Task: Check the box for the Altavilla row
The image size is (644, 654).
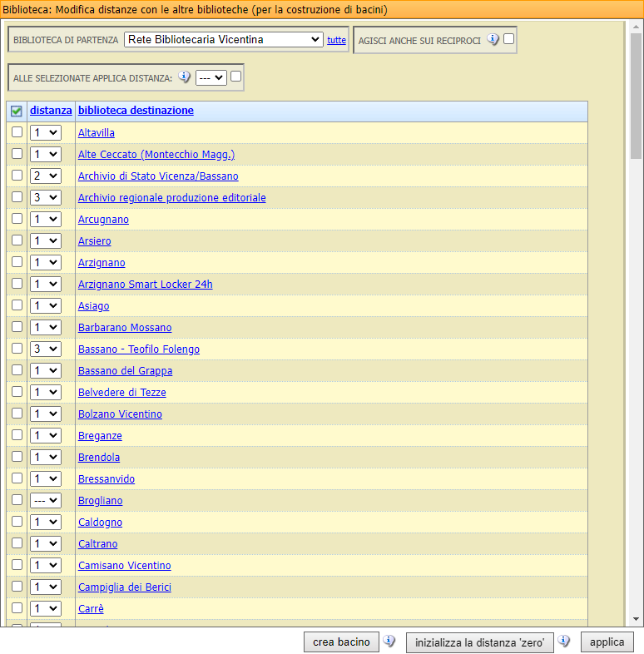Action: point(17,132)
